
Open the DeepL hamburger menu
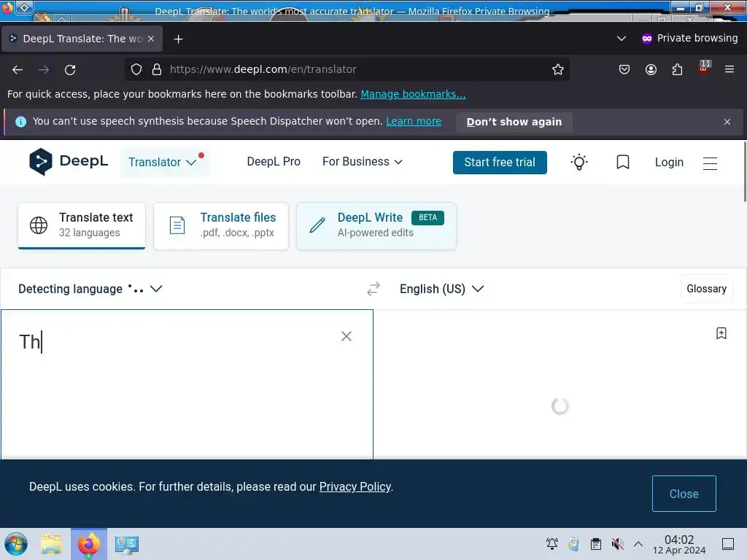point(710,163)
